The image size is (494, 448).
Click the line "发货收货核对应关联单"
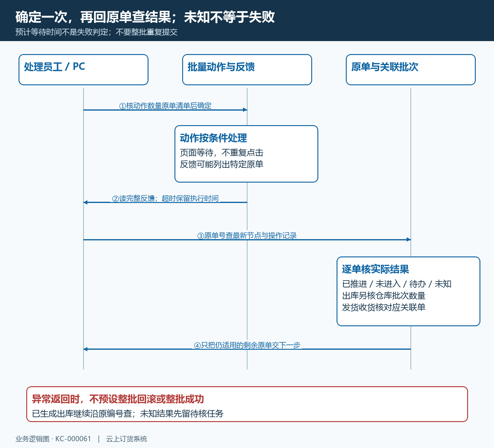[384, 307]
